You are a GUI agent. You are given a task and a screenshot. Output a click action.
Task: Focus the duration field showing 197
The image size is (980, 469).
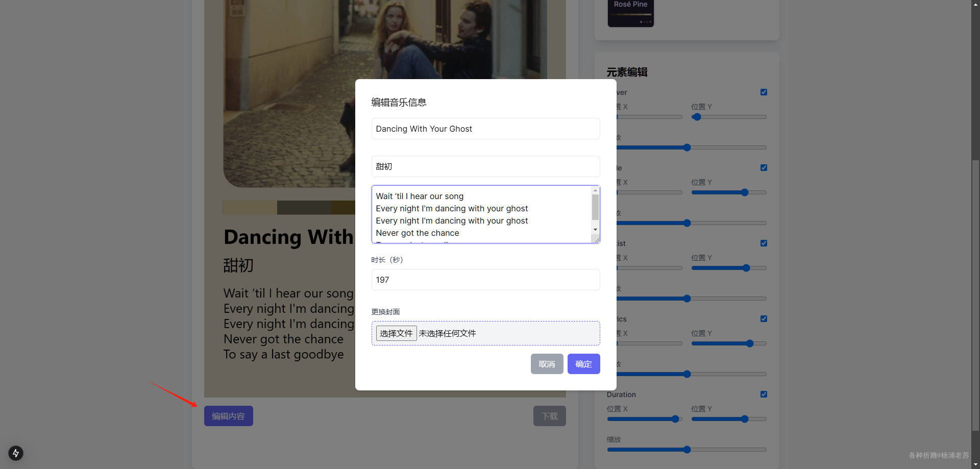tap(485, 280)
